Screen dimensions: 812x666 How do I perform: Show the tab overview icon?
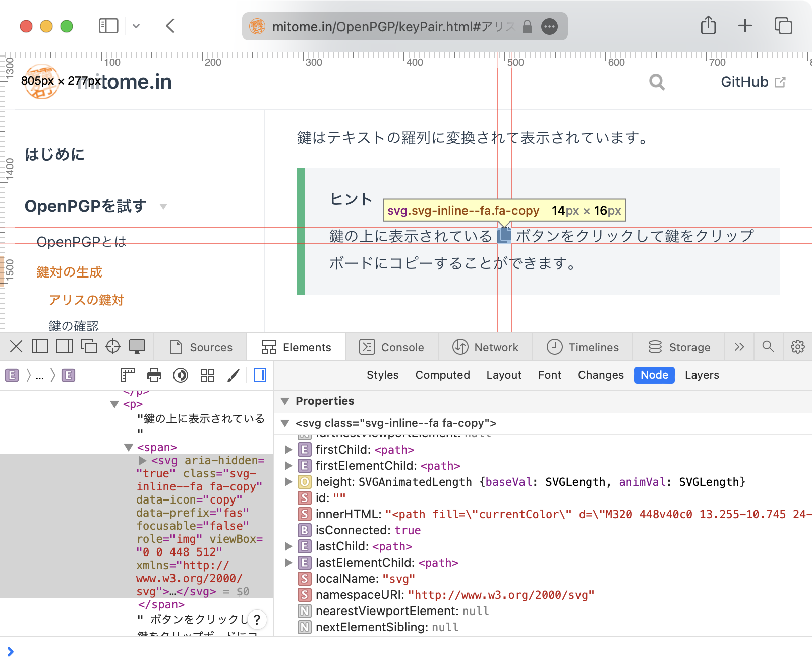tap(783, 26)
